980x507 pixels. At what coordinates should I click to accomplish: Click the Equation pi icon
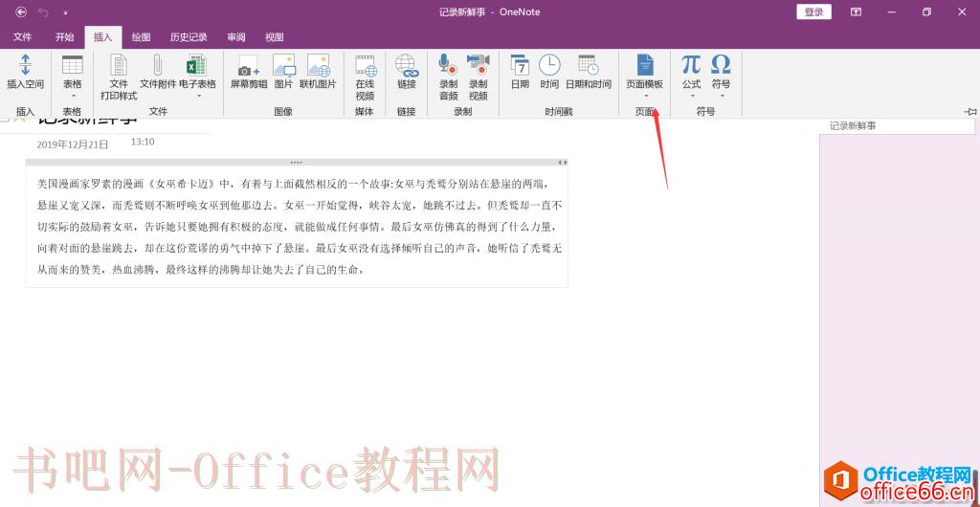point(691,64)
